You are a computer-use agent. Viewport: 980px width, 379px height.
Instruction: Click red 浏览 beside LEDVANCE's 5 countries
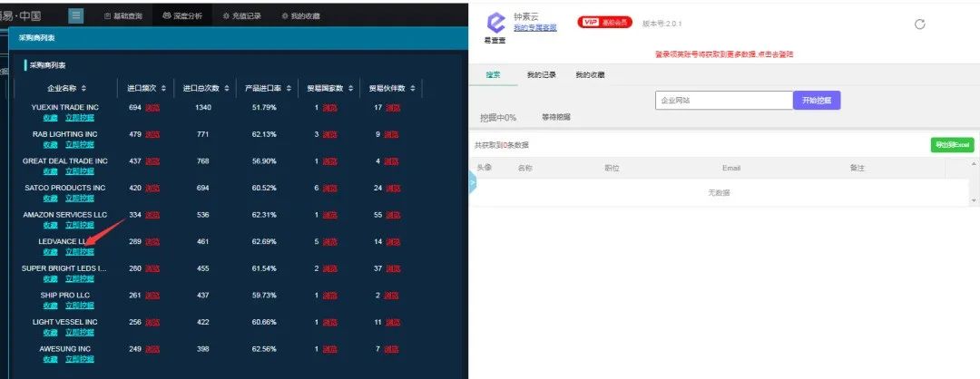tap(330, 242)
